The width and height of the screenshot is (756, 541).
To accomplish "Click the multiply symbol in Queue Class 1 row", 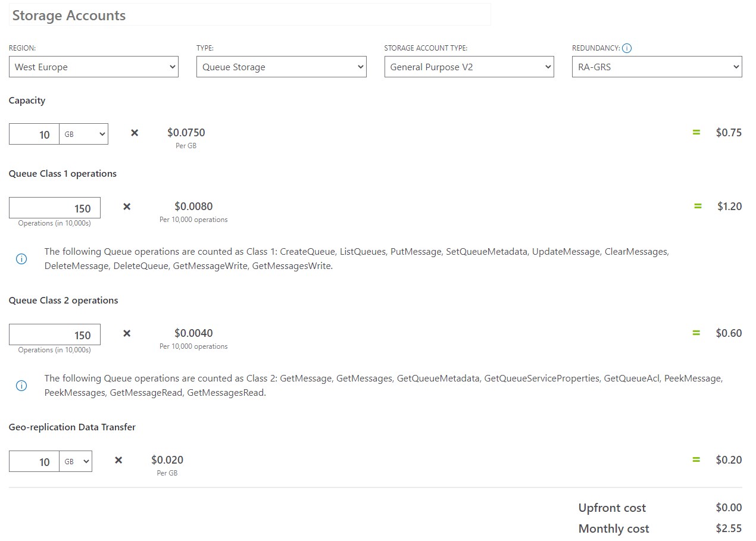I will [127, 207].
